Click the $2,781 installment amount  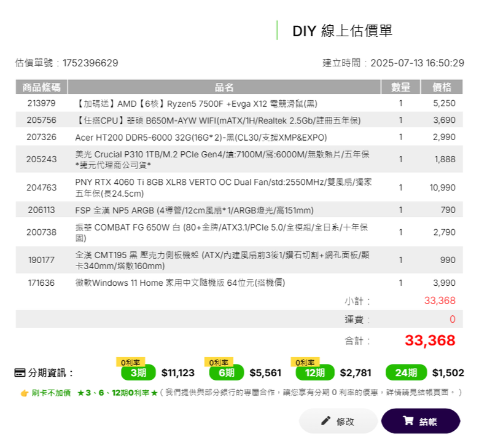(356, 373)
